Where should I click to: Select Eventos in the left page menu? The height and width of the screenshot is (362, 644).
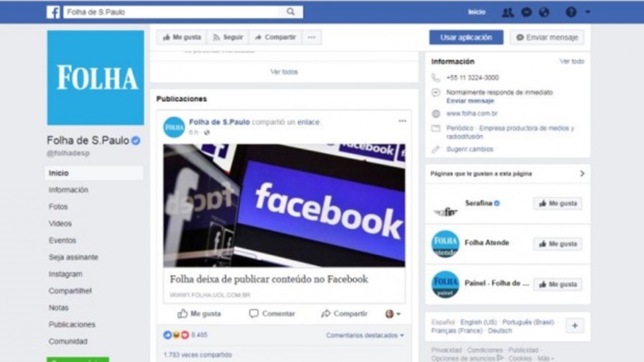pos(62,240)
